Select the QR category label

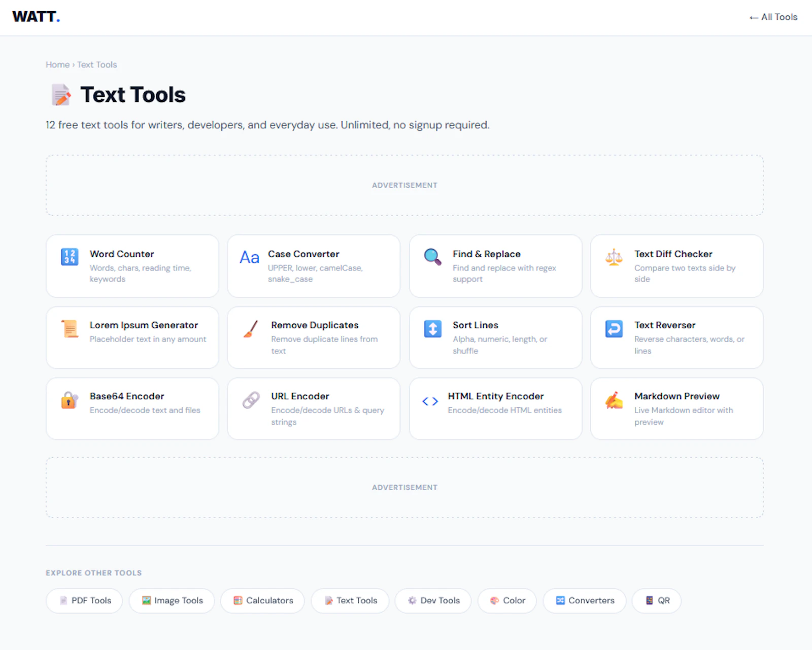664,601
